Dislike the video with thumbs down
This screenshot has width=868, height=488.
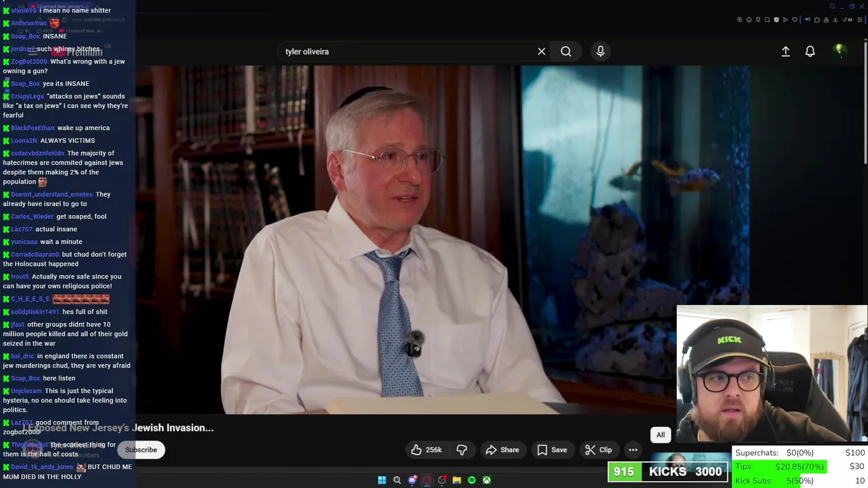coord(462,450)
